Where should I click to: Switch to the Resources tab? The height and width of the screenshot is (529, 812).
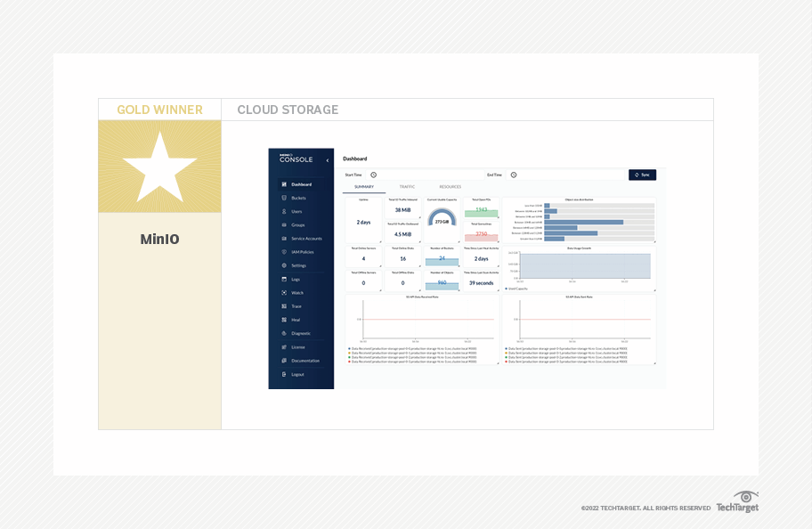[x=451, y=186]
